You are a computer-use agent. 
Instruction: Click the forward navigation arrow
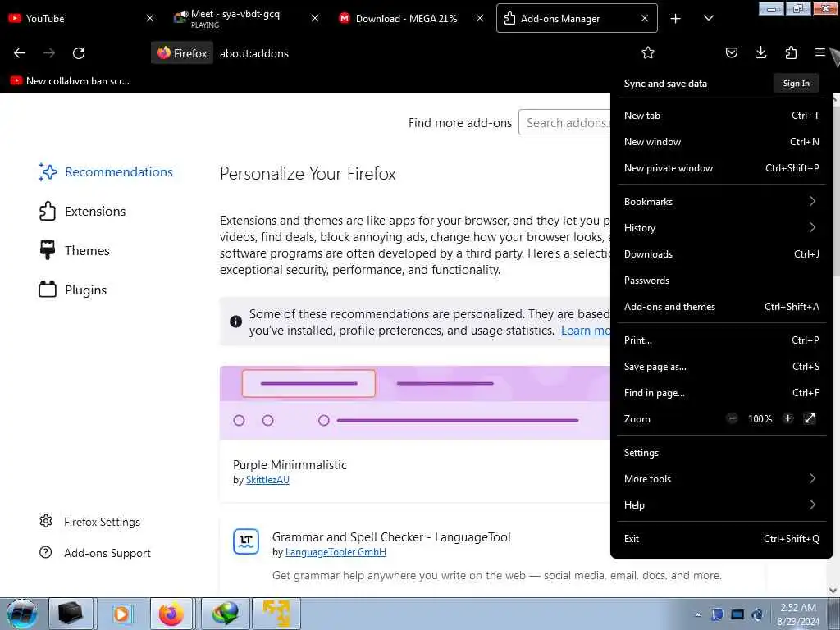(49, 53)
